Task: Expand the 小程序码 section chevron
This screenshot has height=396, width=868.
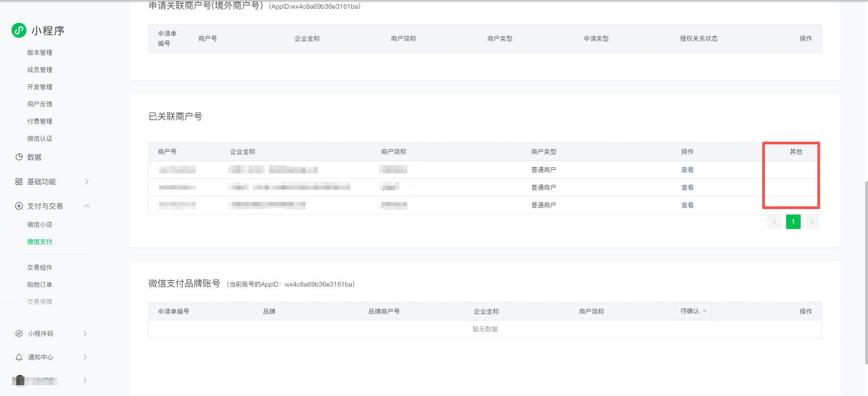Action: (x=85, y=334)
